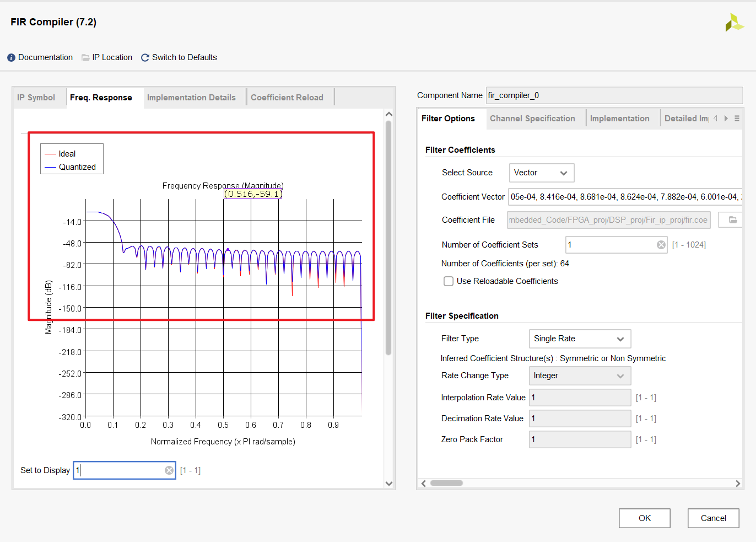
Task: Open the Coefficient Reload tab
Action: click(287, 98)
